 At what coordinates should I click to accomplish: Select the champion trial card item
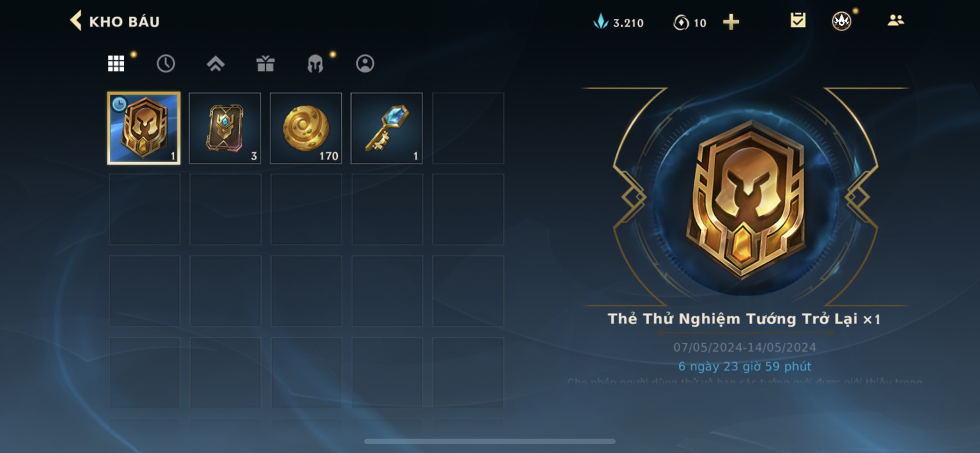click(x=144, y=128)
